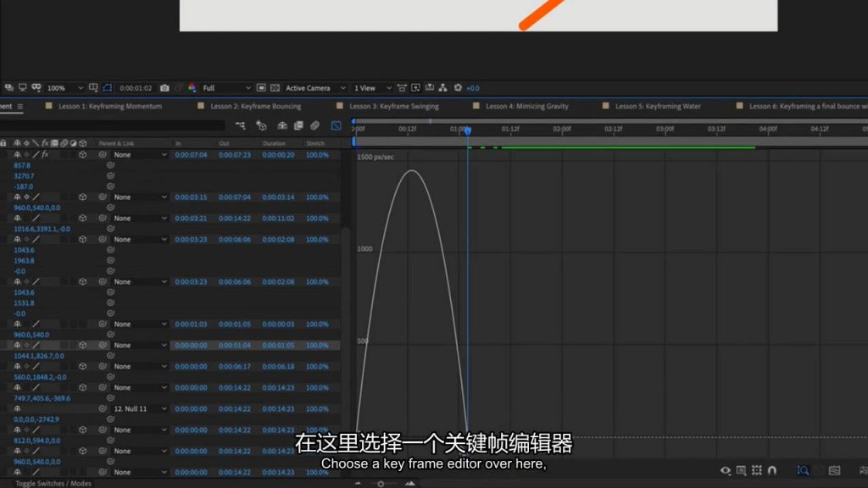The width and height of the screenshot is (868, 488).
Task: Open the 1 View layout dropdown
Action: 373,88
